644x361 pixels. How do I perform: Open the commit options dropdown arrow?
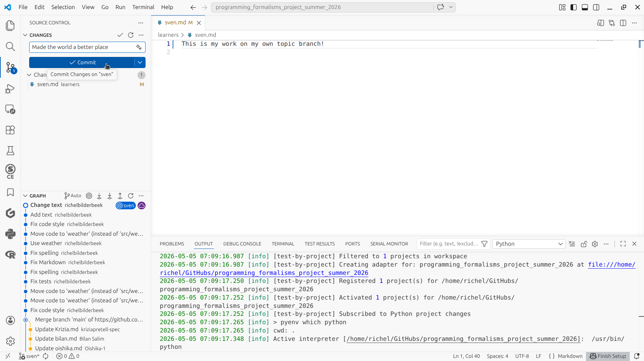(x=140, y=62)
